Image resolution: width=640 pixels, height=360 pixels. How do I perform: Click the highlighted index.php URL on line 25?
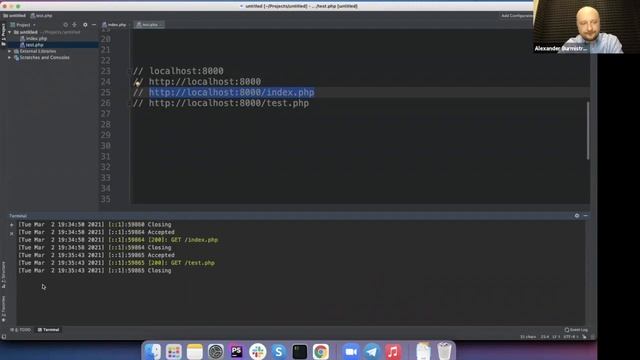click(231, 93)
